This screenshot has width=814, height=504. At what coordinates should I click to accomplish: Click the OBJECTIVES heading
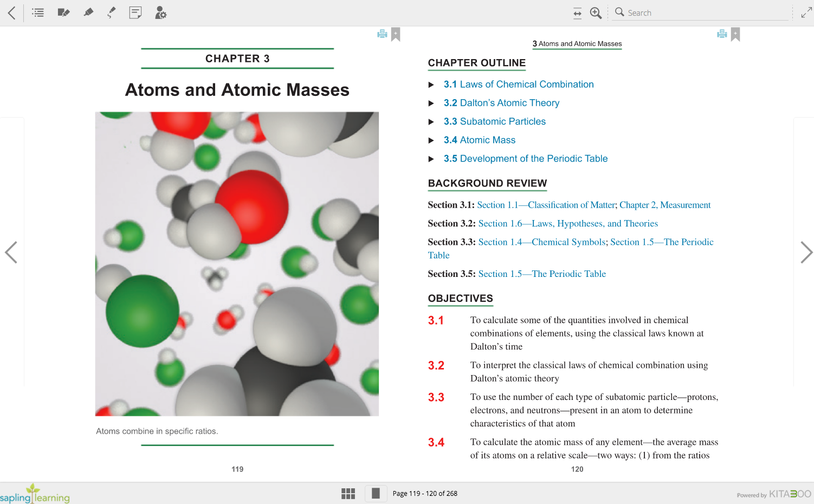point(460,298)
